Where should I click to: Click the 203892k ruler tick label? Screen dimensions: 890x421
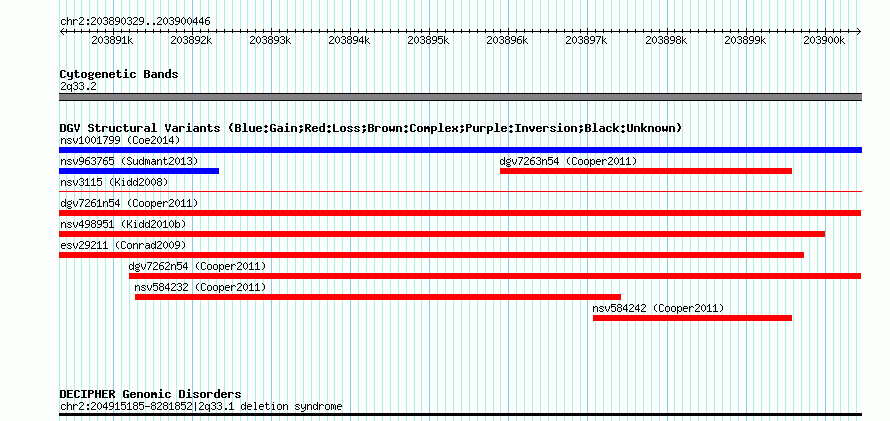[x=191, y=40]
